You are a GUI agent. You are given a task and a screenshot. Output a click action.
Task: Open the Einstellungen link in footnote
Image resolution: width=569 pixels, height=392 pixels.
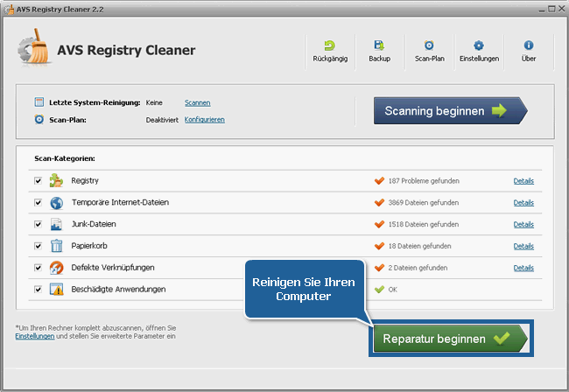34,335
